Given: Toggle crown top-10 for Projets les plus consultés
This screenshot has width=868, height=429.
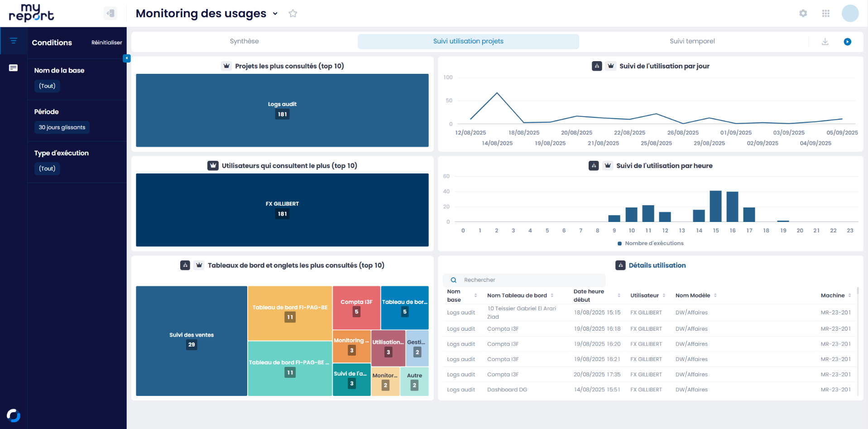Looking at the screenshot, I should 226,66.
